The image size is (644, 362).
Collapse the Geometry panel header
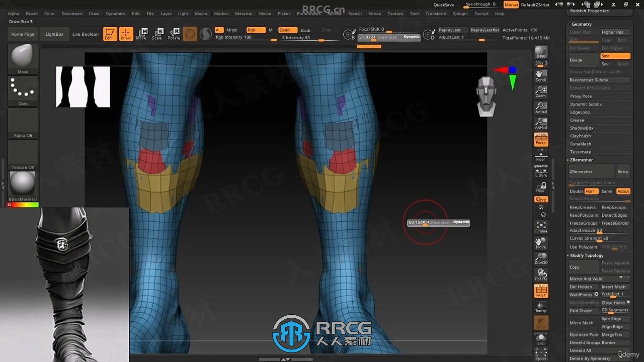(582, 24)
